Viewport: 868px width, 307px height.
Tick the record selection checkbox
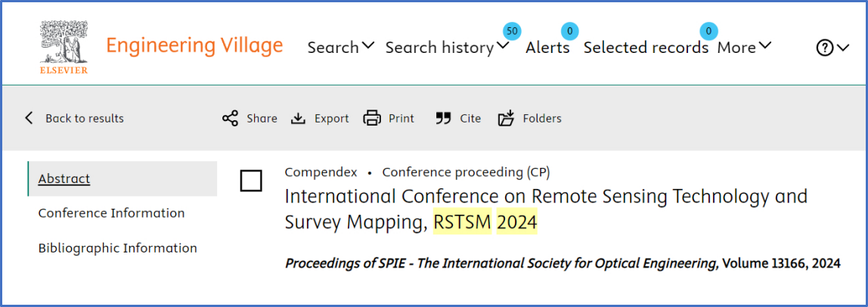251,181
